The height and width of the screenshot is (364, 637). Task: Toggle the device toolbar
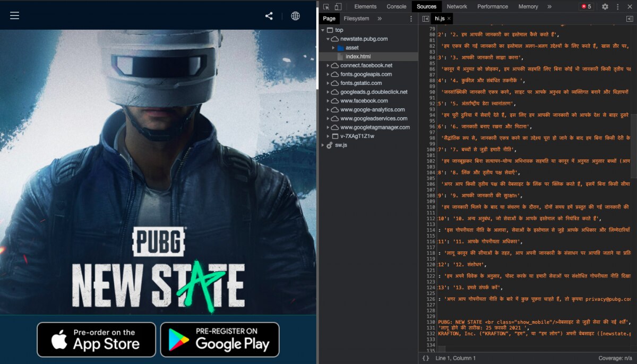pyautogui.click(x=338, y=7)
